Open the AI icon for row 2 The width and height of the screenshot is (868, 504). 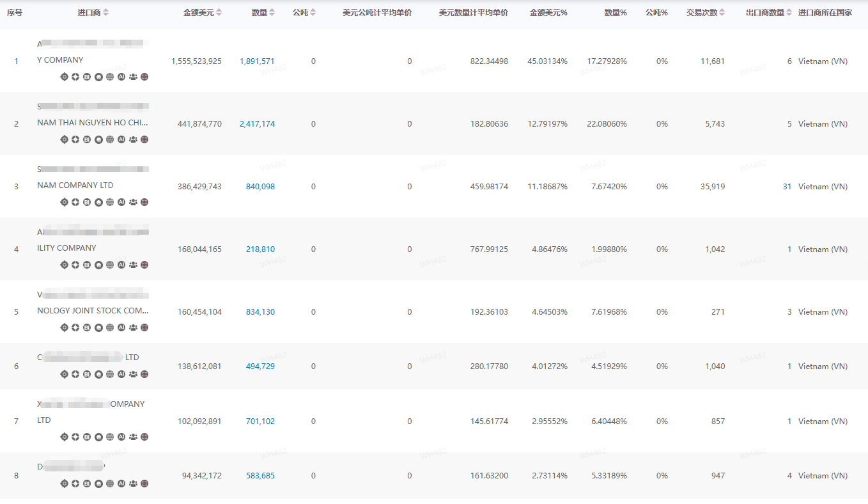click(x=121, y=139)
